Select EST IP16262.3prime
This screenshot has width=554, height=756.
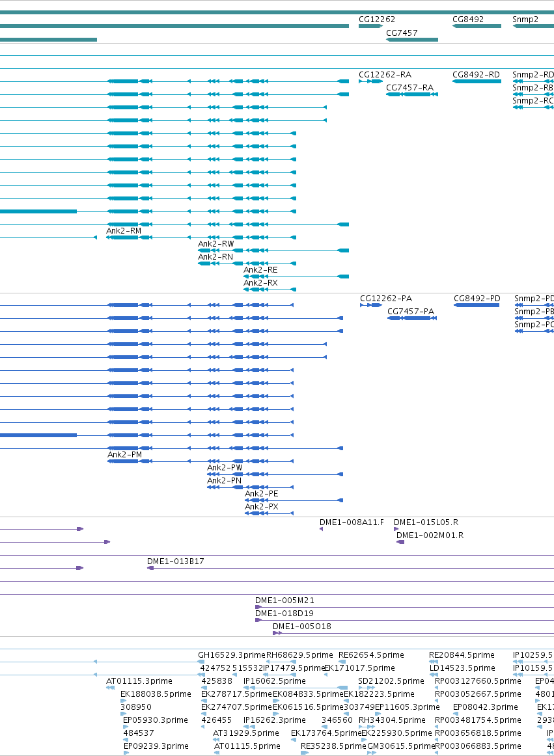coord(275,720)
